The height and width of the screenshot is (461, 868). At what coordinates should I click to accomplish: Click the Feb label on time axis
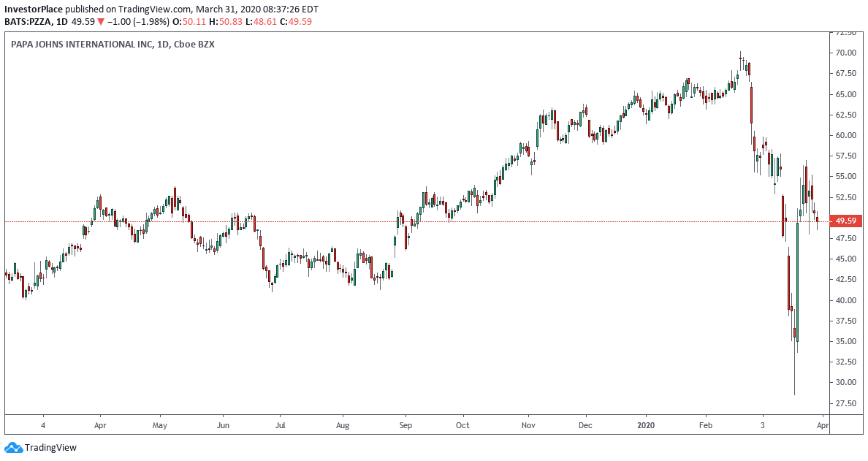[706, 426]
